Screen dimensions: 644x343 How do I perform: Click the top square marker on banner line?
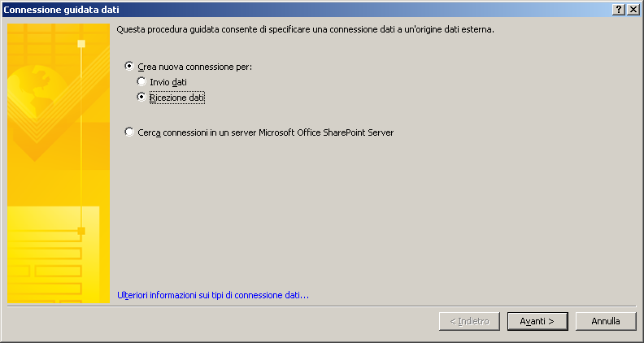pyautogui.click(x=81, y=44)
